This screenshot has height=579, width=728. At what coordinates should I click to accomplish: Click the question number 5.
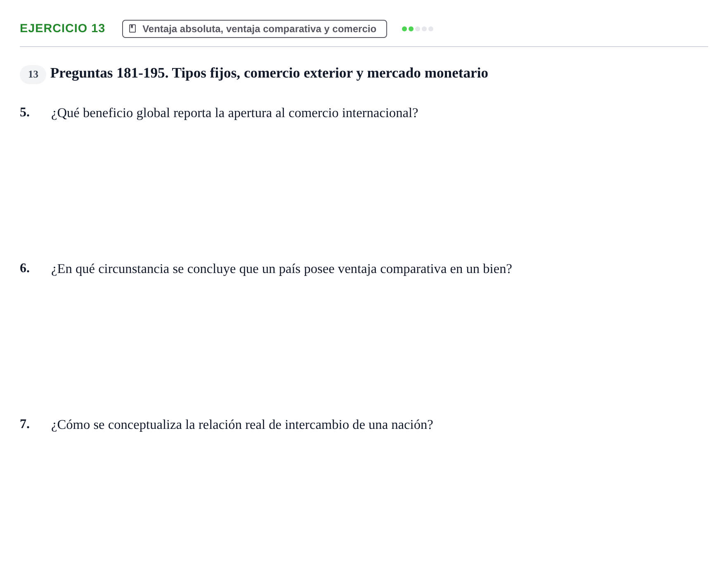(25, 112)
